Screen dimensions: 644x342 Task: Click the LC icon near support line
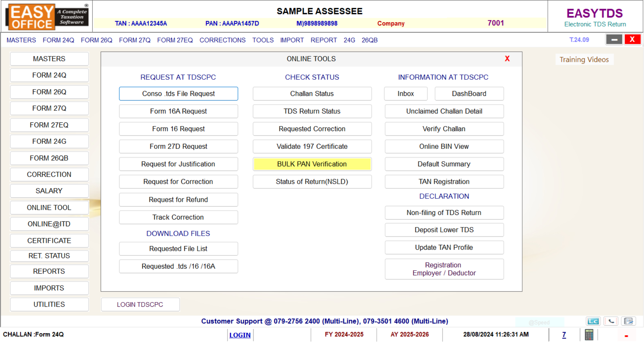click(593, 321)
